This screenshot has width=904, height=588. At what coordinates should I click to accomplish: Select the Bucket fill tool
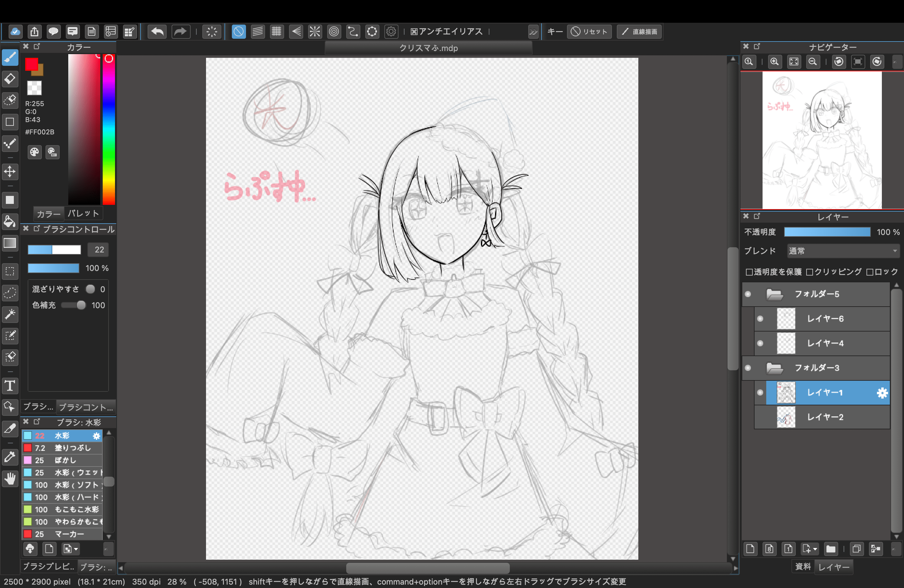click(x=10, y=221)
